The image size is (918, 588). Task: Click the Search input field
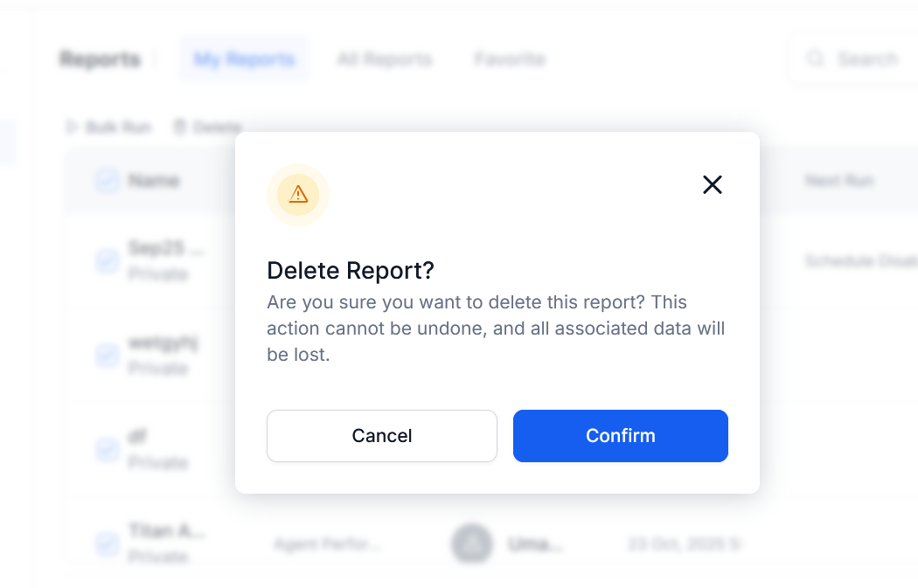click(866, 59)
